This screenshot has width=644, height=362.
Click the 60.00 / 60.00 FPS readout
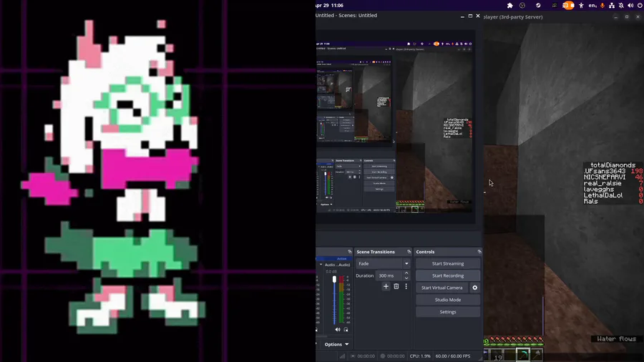coord(453,356)
